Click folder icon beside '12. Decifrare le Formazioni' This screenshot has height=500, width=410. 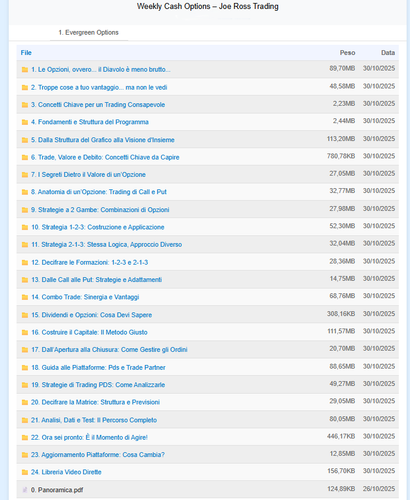25,263
